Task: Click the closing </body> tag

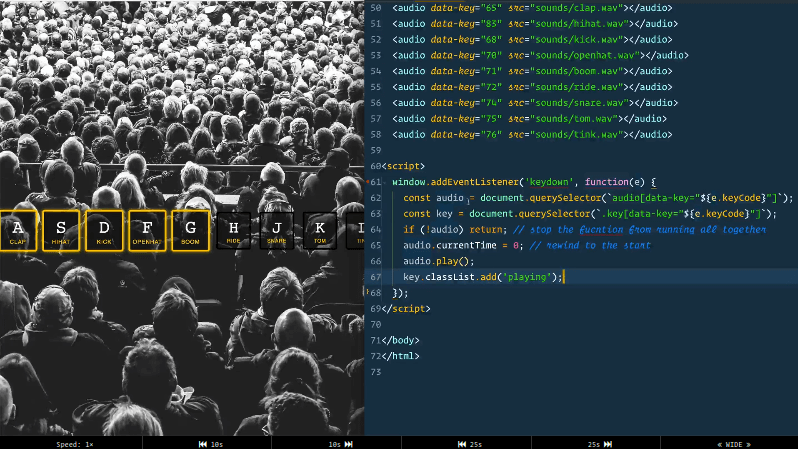Action: (x=401, y=340)
